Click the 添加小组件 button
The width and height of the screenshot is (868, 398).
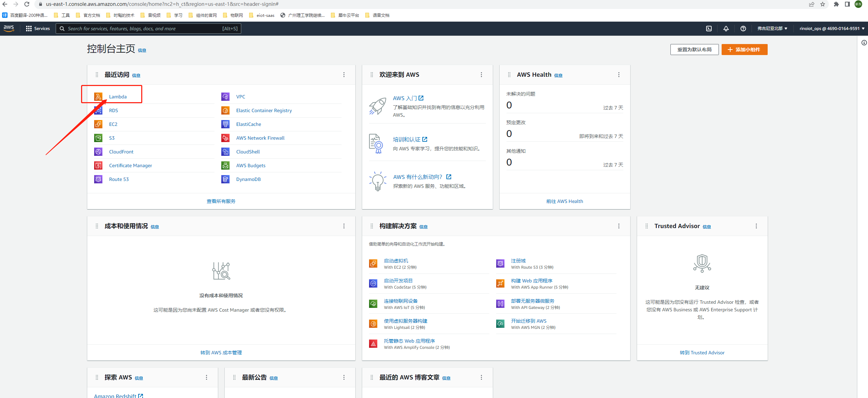click(x=744, y=50)
